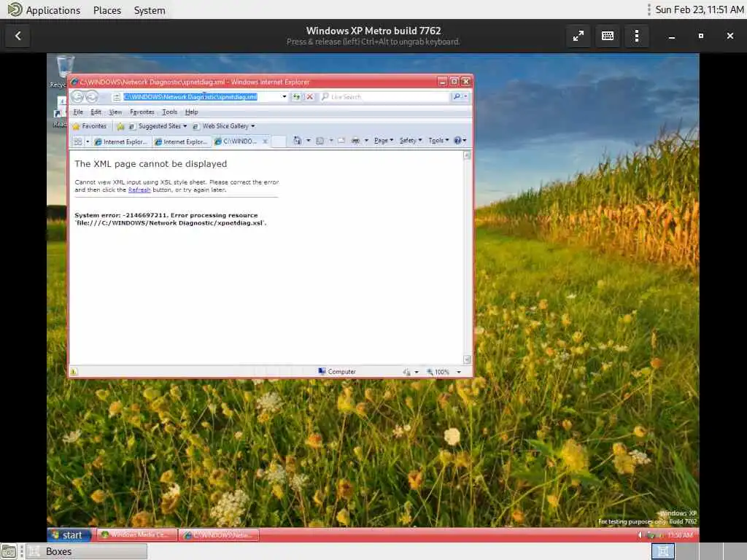
Task: Click Add to Favorites Bar star icon
Action: click(120, 126)
